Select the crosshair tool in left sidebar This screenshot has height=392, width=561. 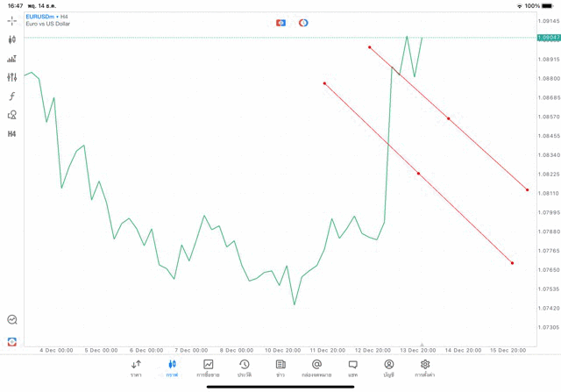pyautogui.click(x=12, y=20)
